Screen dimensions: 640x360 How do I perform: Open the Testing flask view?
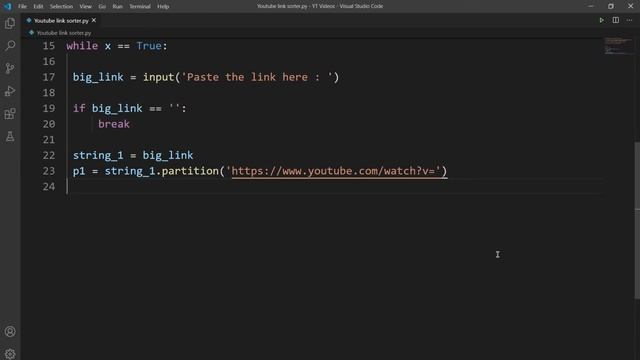(x=10, y=136)
